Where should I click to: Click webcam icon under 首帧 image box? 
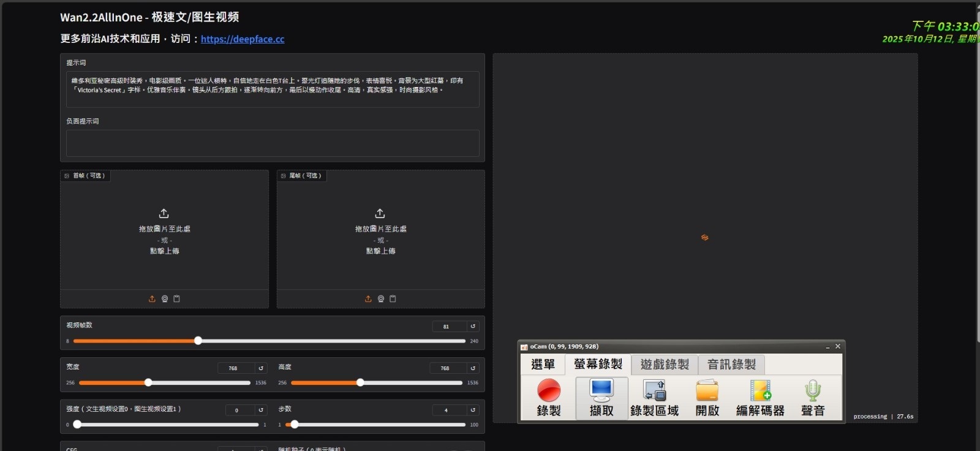[165, 299]
